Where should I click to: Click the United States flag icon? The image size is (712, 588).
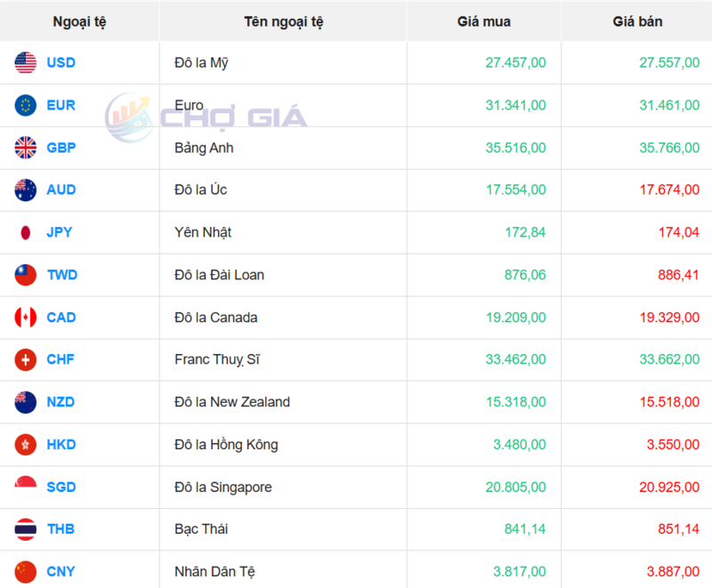(x=25, y=63)
